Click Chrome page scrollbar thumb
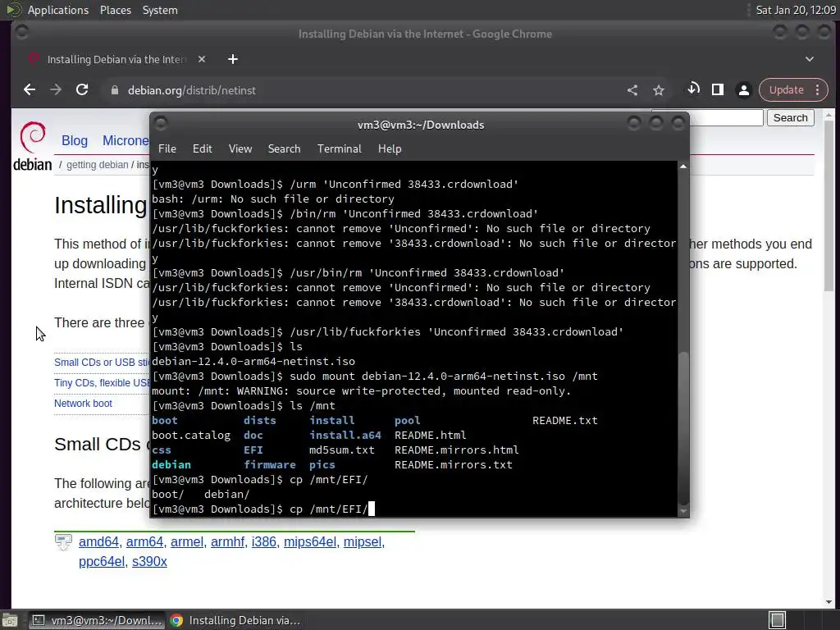 pyautogui.click(x=829, y=206)
